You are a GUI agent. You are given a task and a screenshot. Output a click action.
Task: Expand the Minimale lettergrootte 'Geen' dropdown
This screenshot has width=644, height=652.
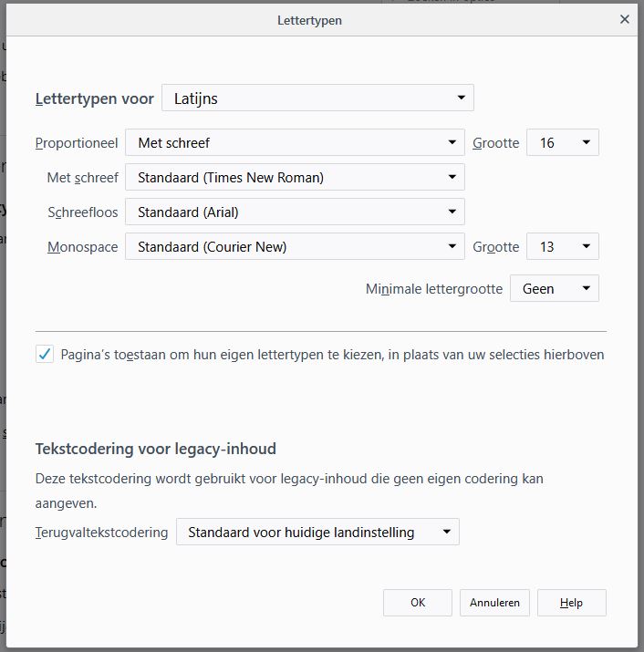tap(554, 289)
